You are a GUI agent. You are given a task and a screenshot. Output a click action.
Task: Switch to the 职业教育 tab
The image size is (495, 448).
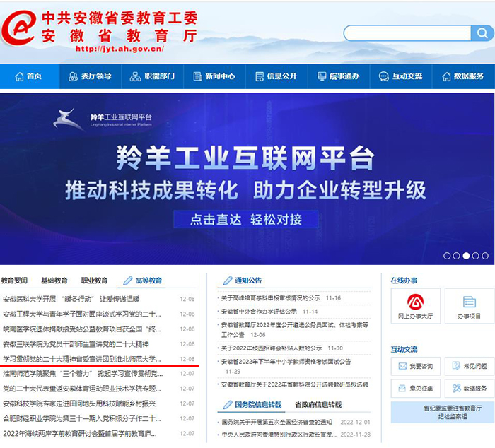tap(94, 281)
